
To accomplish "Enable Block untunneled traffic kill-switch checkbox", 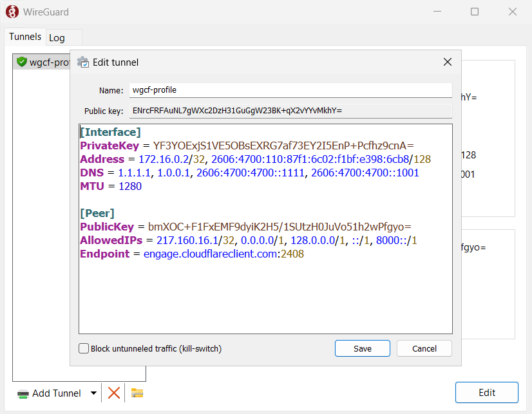I will pyautogui.click(x=84, y=348).
